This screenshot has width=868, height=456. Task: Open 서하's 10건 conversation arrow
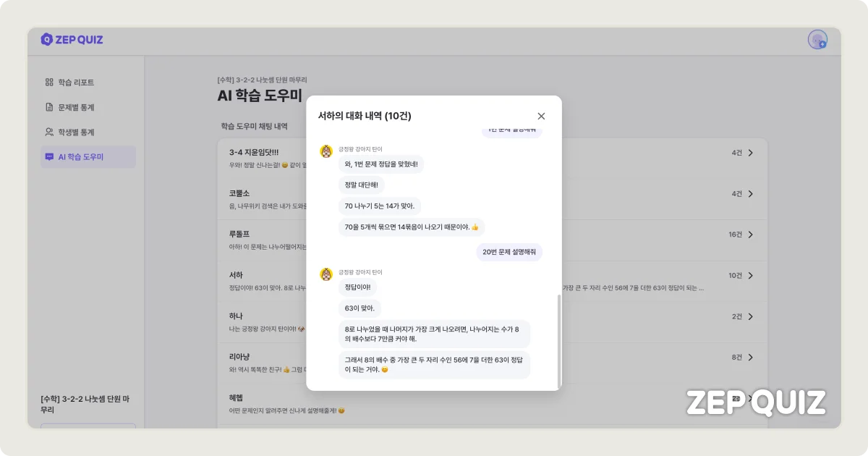coord(751,275)
